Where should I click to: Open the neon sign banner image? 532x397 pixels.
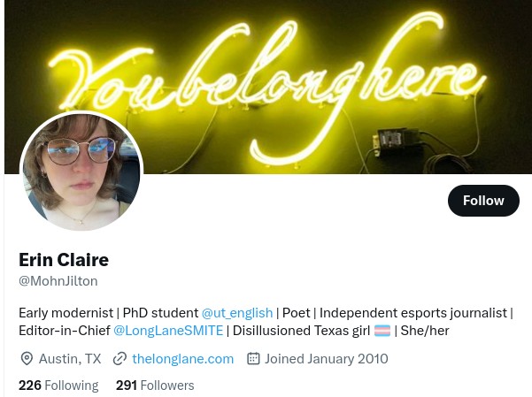pyautogui.click(x=268, y=87)
